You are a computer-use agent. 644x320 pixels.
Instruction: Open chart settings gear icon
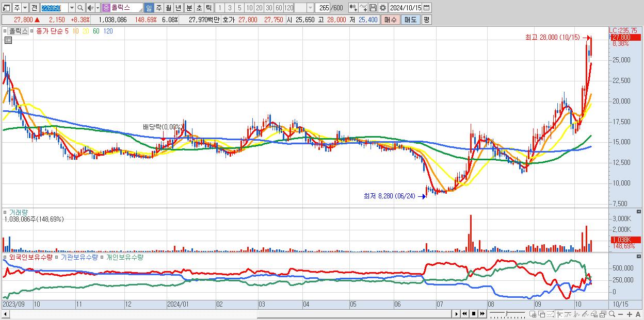point(382,8)
